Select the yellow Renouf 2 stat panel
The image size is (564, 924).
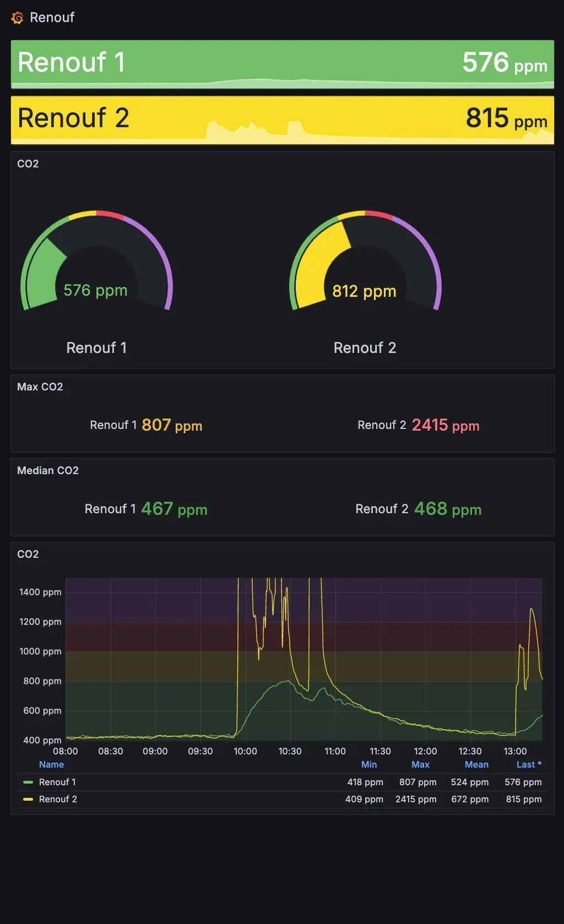tap(282, 119)
